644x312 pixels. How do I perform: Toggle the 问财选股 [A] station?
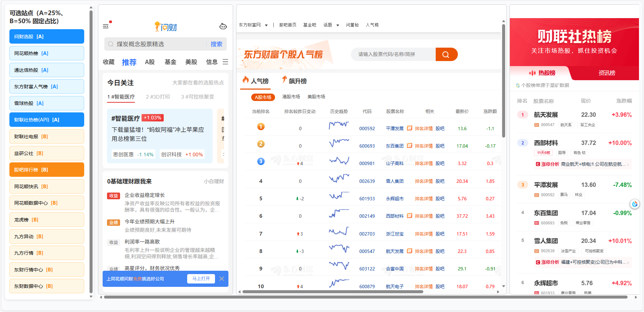(47, 37)
